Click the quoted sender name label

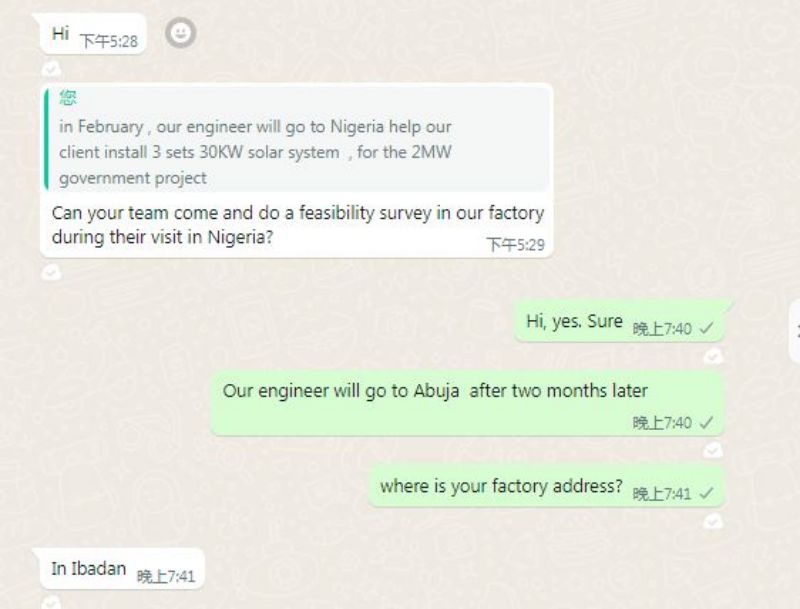[x=68, y=97]
